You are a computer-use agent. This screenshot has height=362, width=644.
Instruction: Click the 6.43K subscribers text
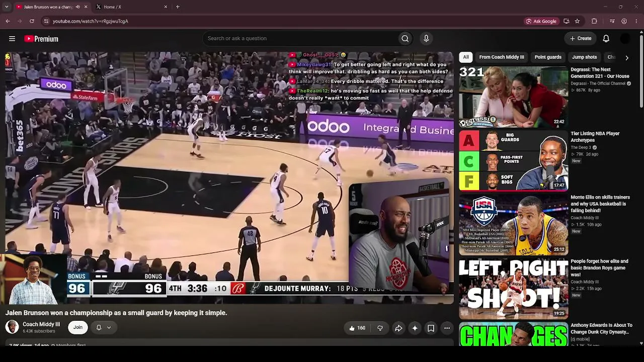[x=39, y=331]
